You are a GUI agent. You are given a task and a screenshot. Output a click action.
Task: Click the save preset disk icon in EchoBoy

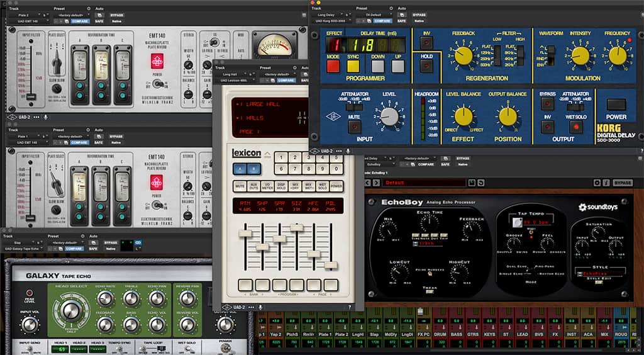pos(472,183)
